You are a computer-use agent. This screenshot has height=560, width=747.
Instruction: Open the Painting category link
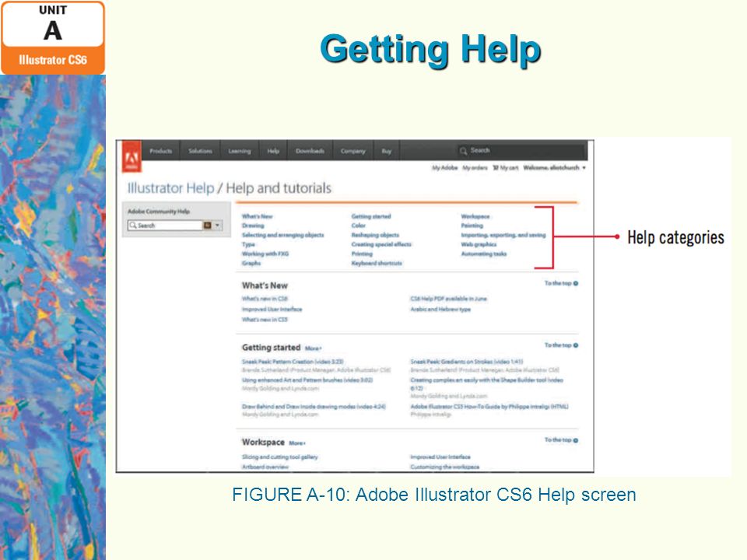472,226
